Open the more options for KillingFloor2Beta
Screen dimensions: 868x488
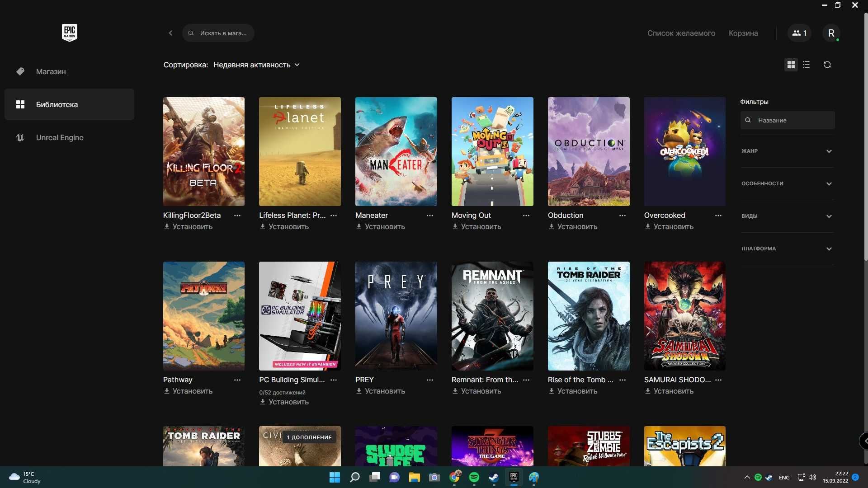pyautogui.click(x=237, y=216)
